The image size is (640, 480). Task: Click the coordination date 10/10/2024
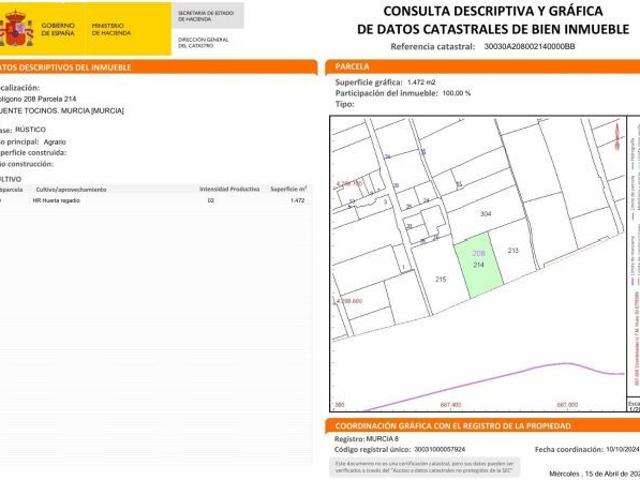click(623, 449)
